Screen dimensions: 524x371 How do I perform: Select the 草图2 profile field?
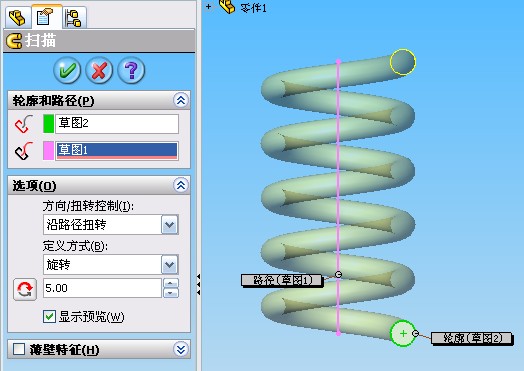tap(117, 124)
